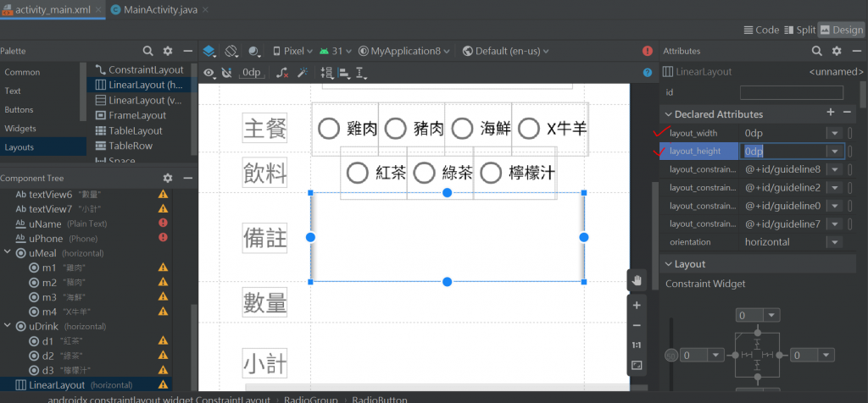This screenshot has height=403, width=868.
Task: Select the 紅茶 radio button on canvas
Action: 376,173
